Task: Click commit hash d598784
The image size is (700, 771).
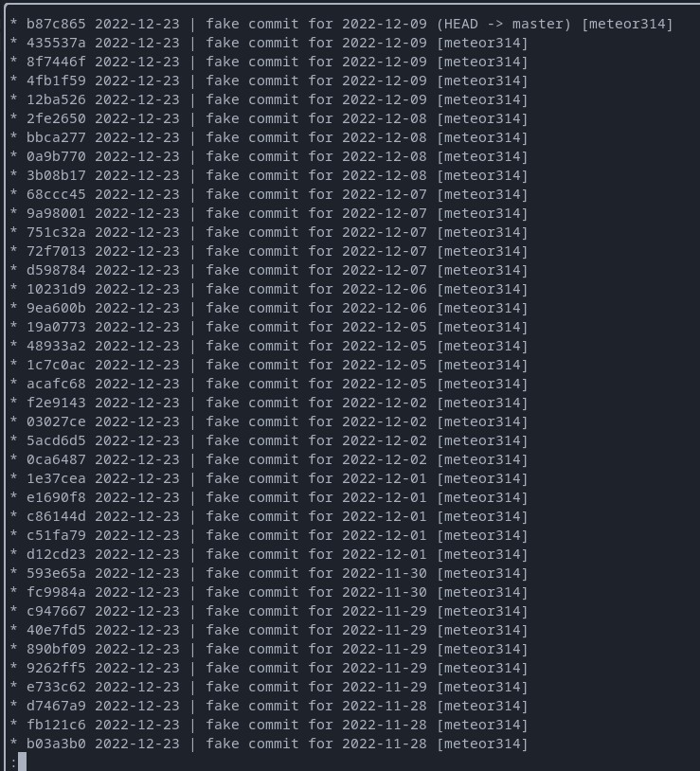Action: click(56, 270)
